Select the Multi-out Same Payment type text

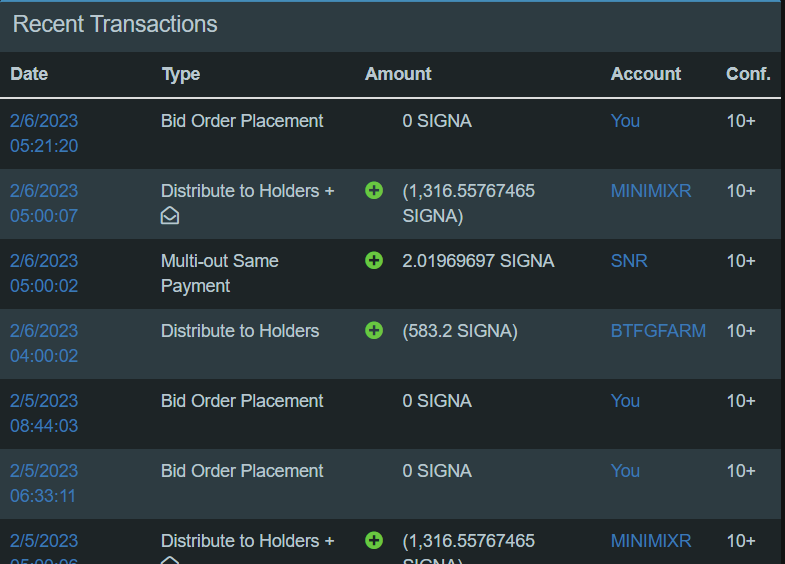coord(220,274)
